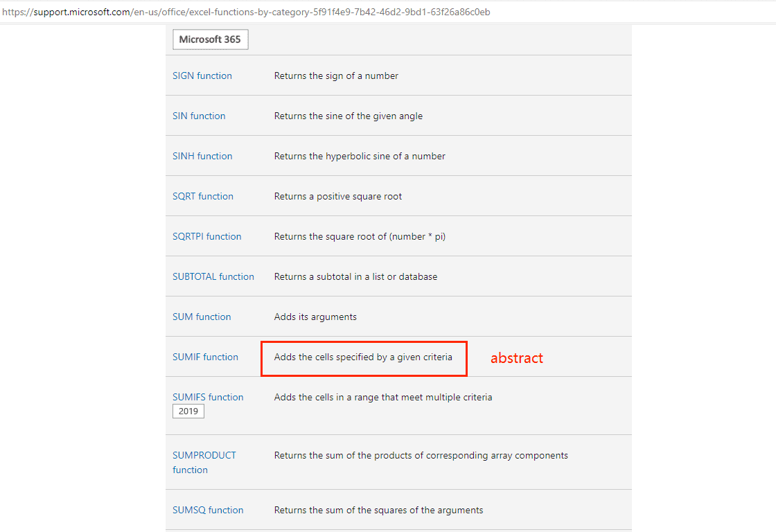Open the SUMIFS function link
This screenshot has width=776, height=532.
pos(208,397)
